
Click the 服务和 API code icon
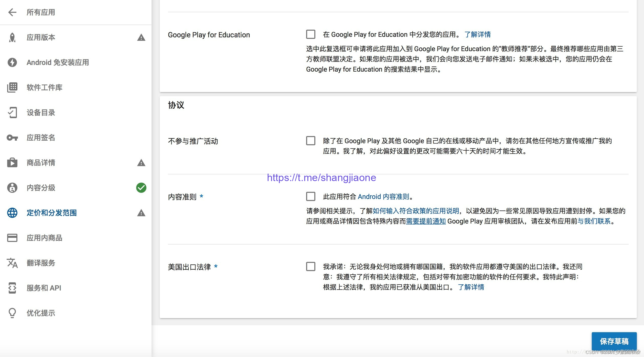(x=12, y=288)
